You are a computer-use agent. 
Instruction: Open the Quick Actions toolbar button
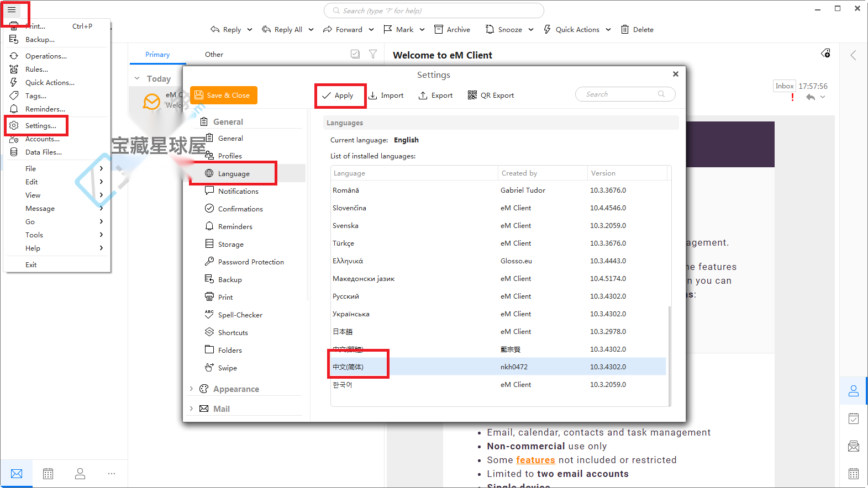571,30
